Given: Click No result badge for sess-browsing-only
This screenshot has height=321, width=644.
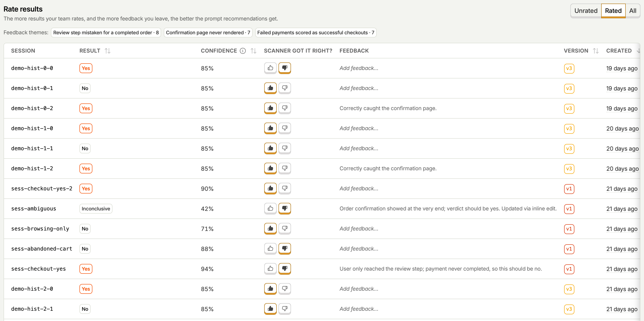Looking at the screenshot, I should pyautogui.click(x=85, y=228).
